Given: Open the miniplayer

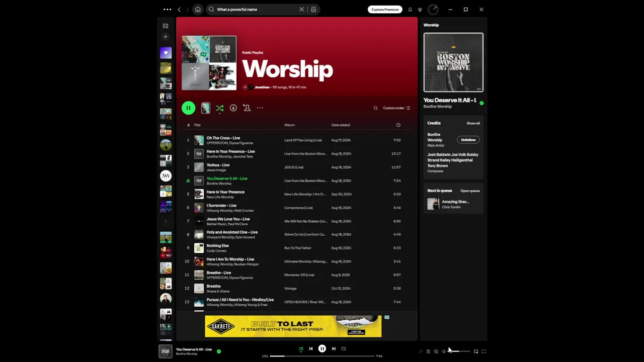Looking at the screenshot, I should pos(476,351).
